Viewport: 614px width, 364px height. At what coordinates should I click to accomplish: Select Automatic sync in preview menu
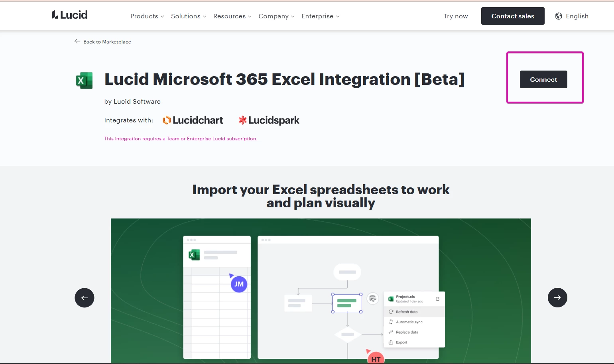point(414,322)
